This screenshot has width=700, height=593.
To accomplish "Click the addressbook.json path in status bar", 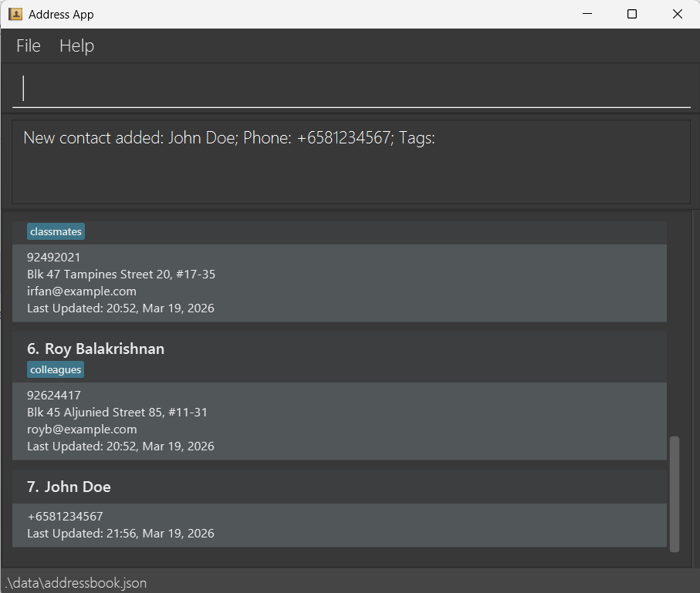I will [x=76, y=583].
